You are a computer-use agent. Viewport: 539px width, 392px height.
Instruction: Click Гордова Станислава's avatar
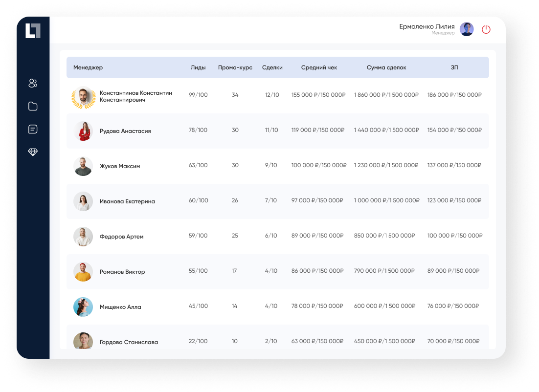tap(83, 341)
